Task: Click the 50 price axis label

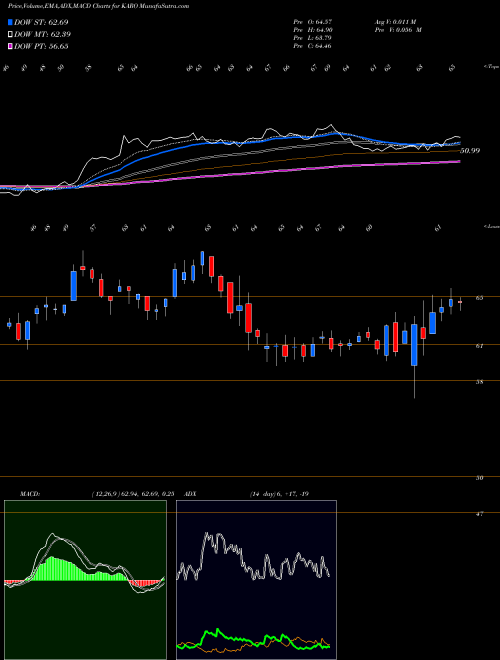Action: click(x=479, y=478)
